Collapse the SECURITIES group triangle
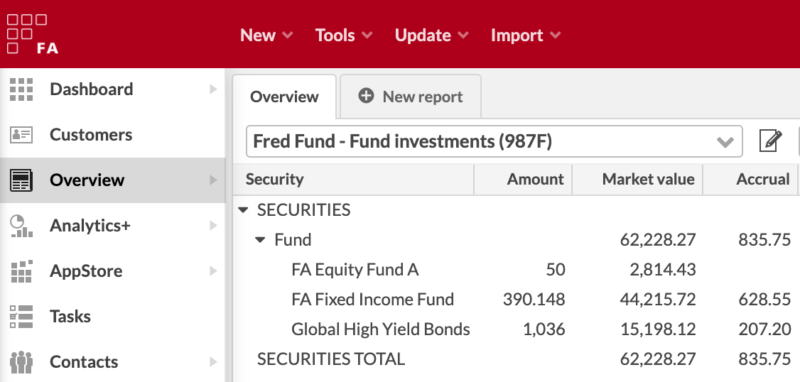 point(243,210)
